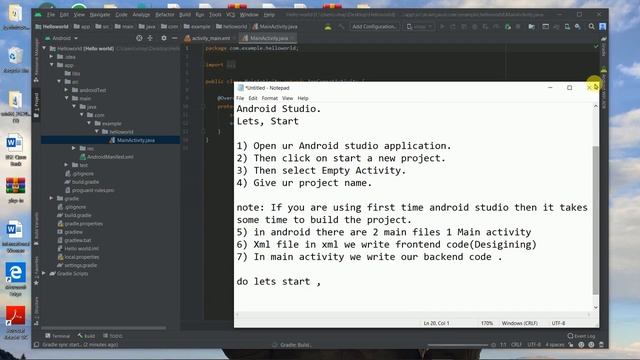This screenshot has height=360, width=640.
Task: Open the Resource Manager side tab
Action: click(x=36, y=60)
